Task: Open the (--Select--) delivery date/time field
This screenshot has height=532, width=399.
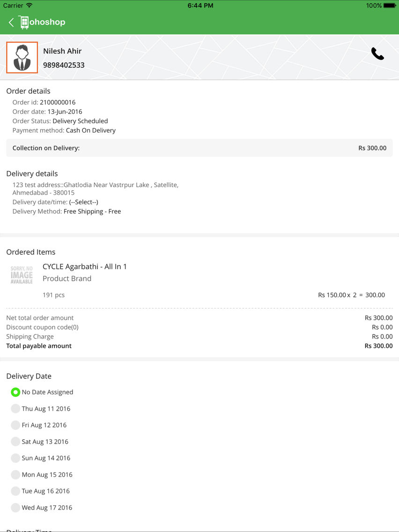Action: 83,202
